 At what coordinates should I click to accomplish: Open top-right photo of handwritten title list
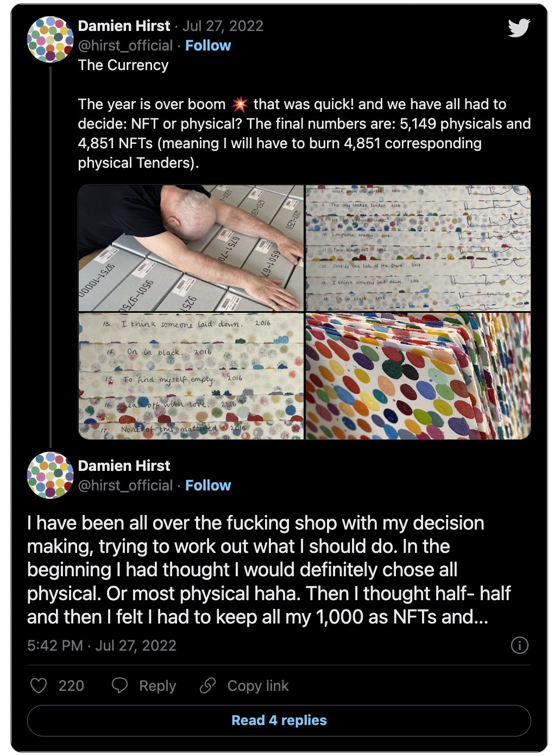(418, 248)
